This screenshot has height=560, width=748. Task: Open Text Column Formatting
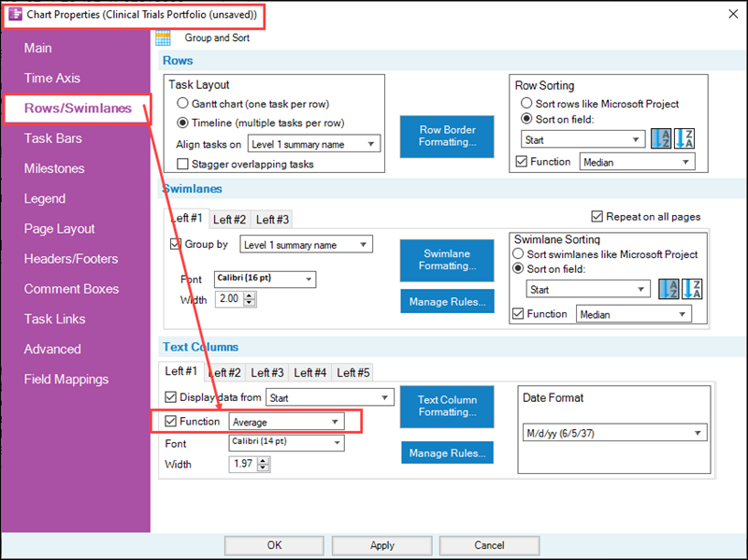pos(447,407)
